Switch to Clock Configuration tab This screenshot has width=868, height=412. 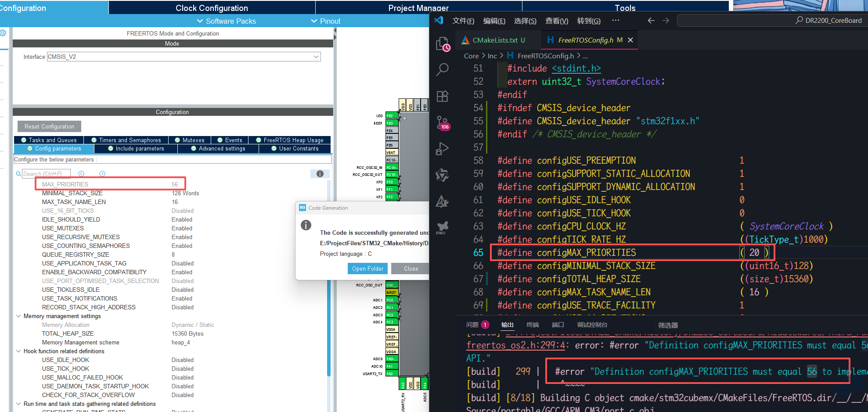tap(212, 8)
